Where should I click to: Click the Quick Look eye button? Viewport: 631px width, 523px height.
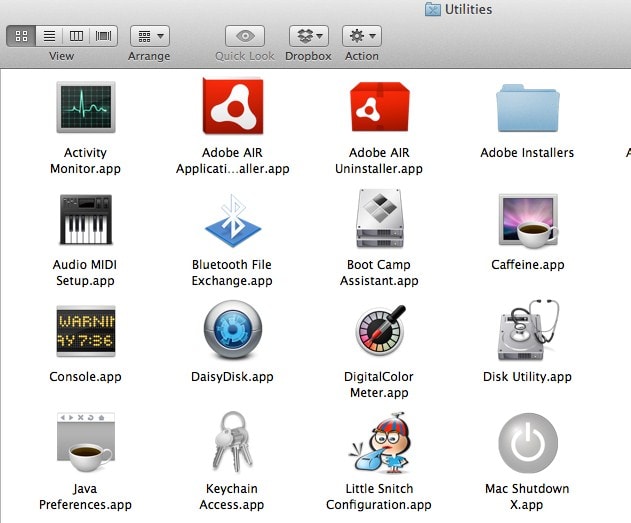(245, 36)
